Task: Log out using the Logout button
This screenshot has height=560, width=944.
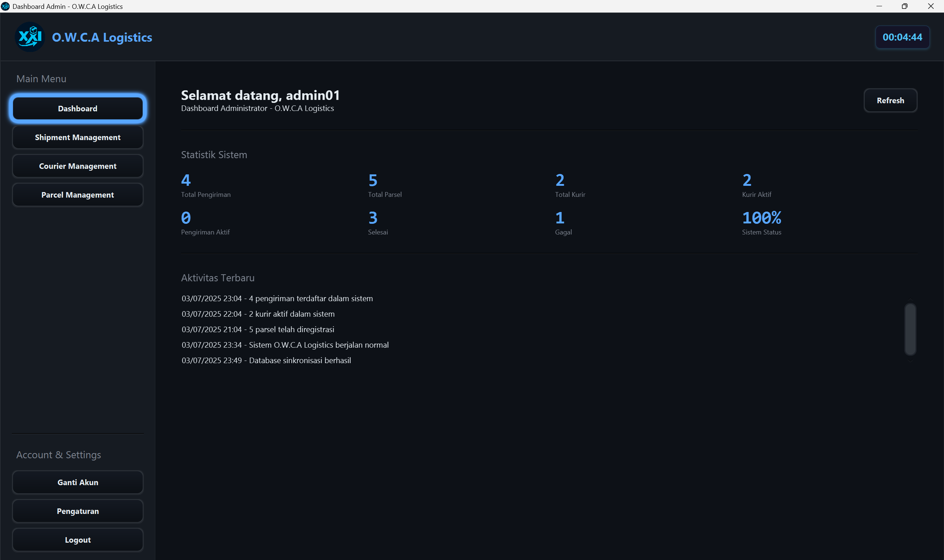Action: [x=78, y=540]
